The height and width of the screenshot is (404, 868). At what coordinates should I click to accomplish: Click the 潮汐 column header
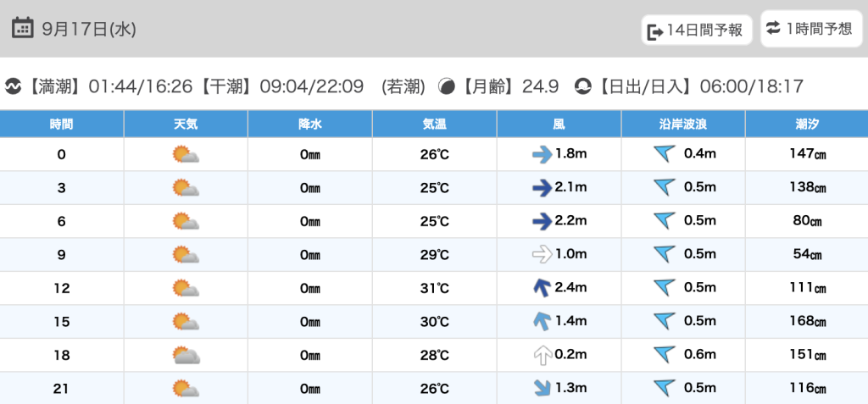tap(806, 125)
